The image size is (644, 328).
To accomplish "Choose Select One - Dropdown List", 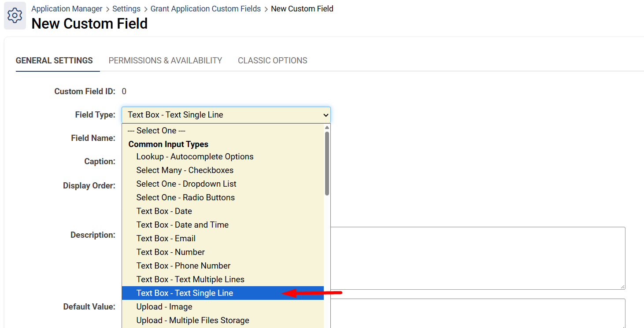I will [223, 184].
